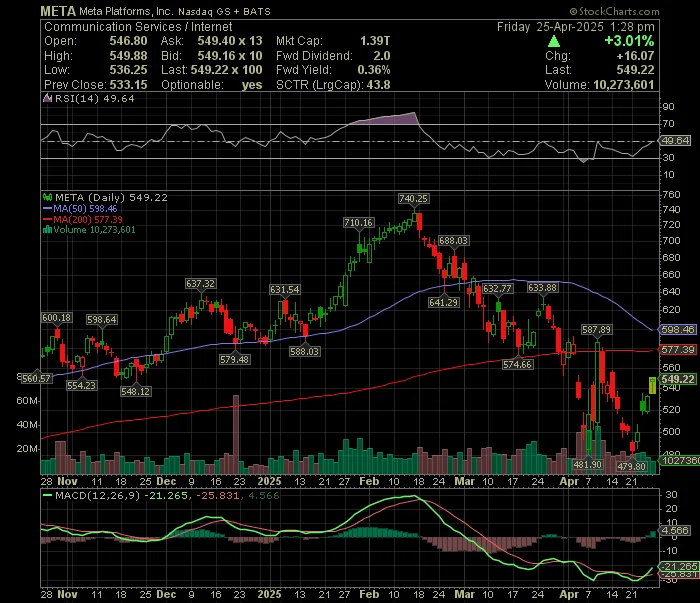The width and height of the screenshot is (700, 603).
Task: Click the header Volume value 10,273,601
Action: (x=624, y=85)
